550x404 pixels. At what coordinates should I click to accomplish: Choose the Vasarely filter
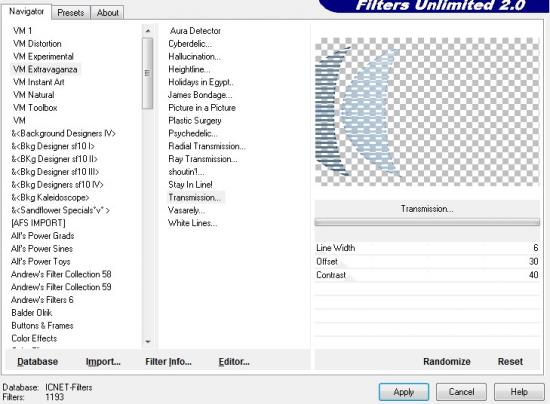[186, 210]
